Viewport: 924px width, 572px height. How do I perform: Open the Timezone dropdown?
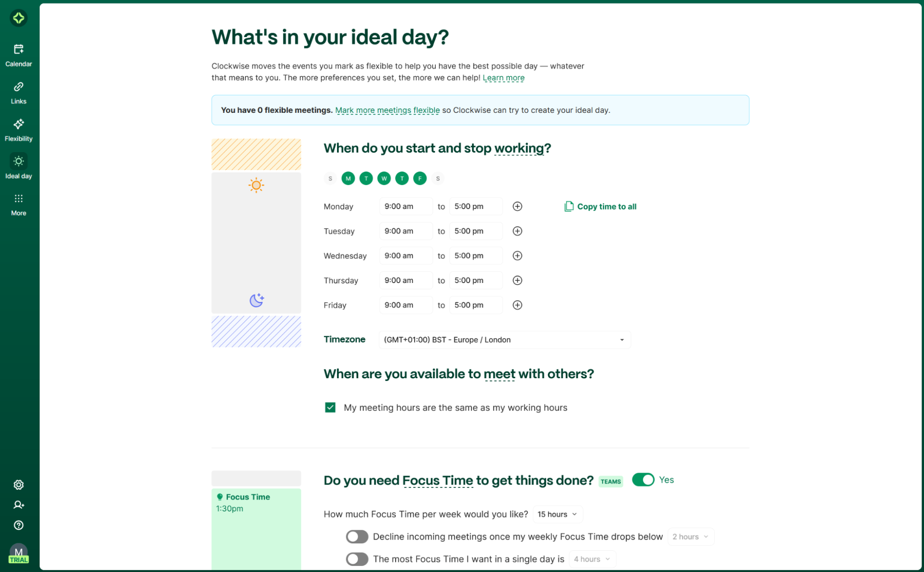tap(504, 340)
